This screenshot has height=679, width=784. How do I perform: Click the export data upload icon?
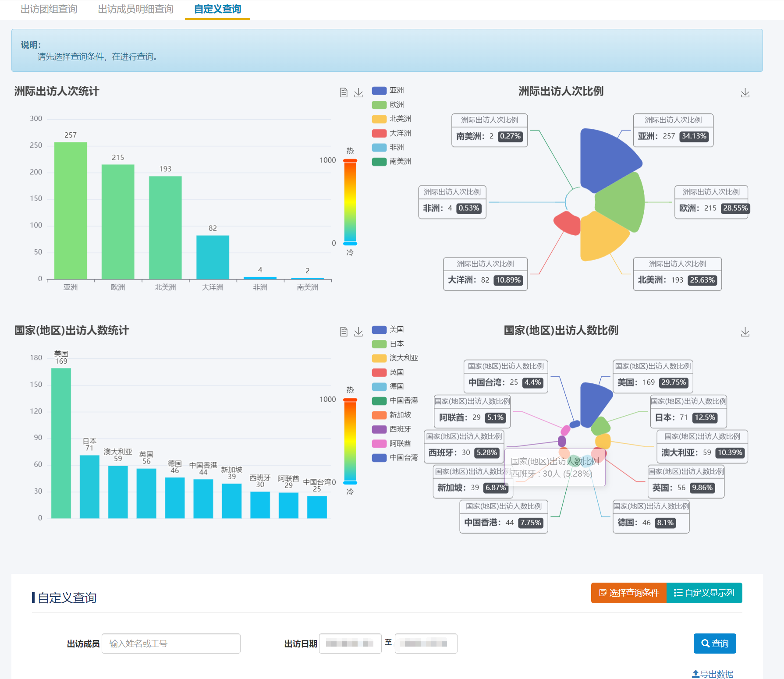[695, 674]
